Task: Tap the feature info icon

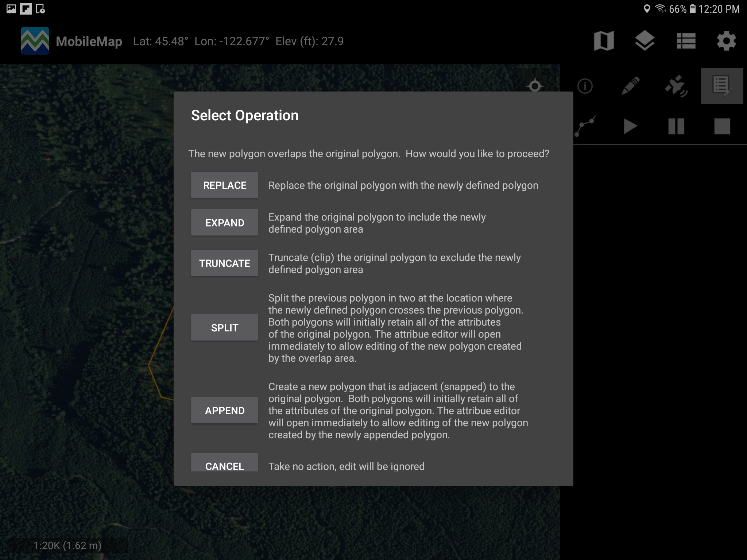Action: tap(585, 86)
